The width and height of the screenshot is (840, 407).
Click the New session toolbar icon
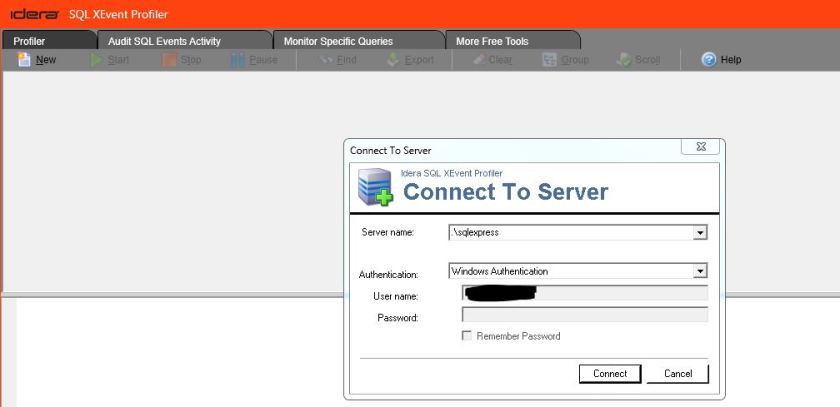(x=25, y=60)
